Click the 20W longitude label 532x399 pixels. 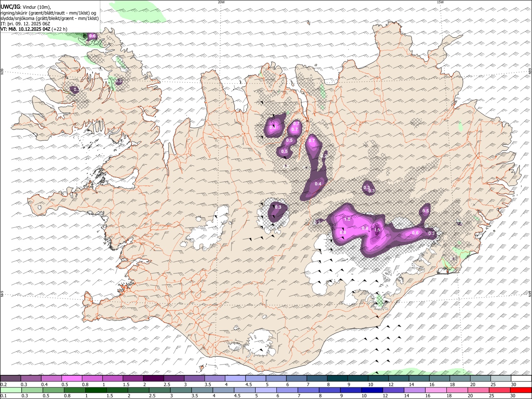[221, 2]
